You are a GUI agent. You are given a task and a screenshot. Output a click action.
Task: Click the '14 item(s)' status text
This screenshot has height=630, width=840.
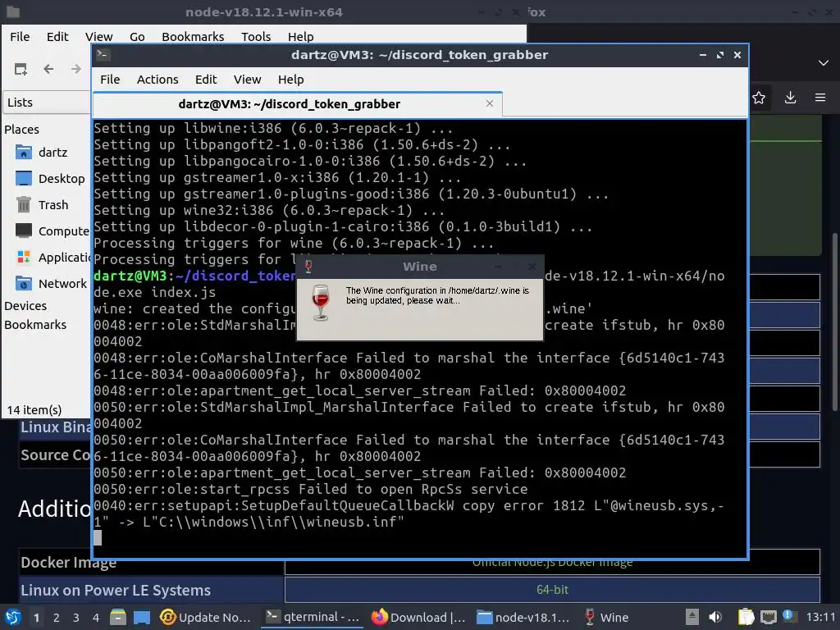pos(34,410)
